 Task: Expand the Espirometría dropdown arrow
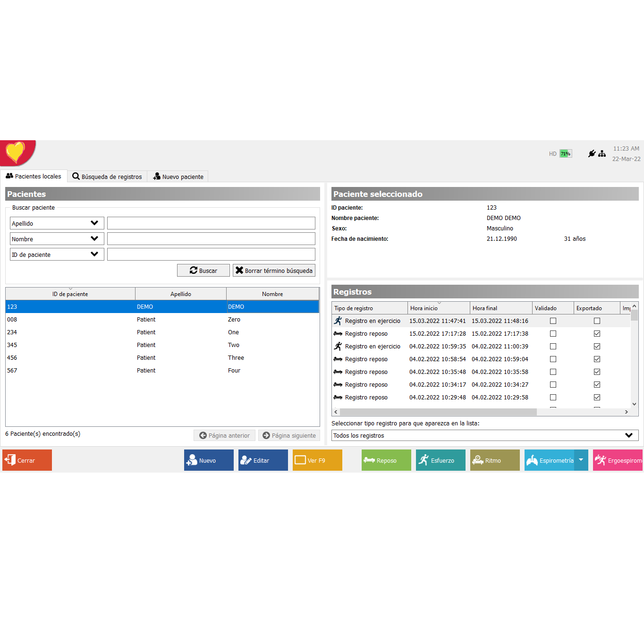581,460
